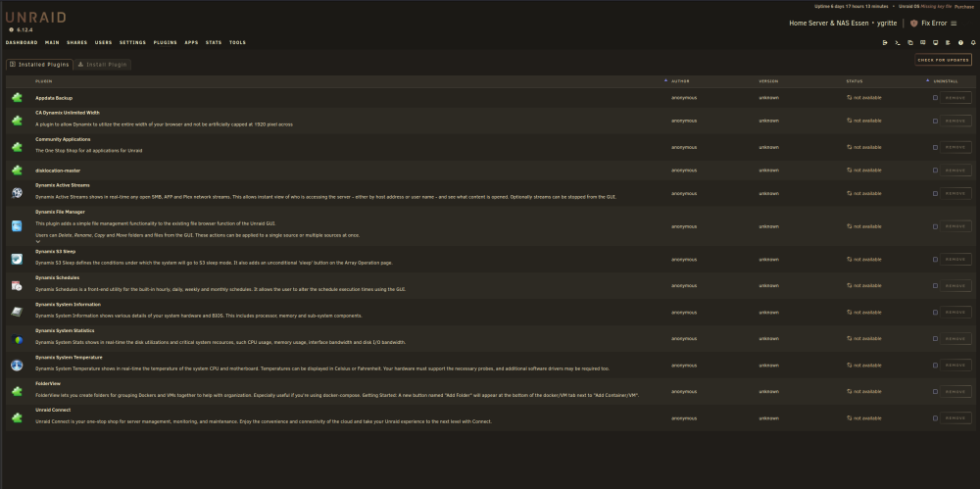Sort by the Version column header
The height and width of the screenshot is (489, 980).
click(768, 81)
